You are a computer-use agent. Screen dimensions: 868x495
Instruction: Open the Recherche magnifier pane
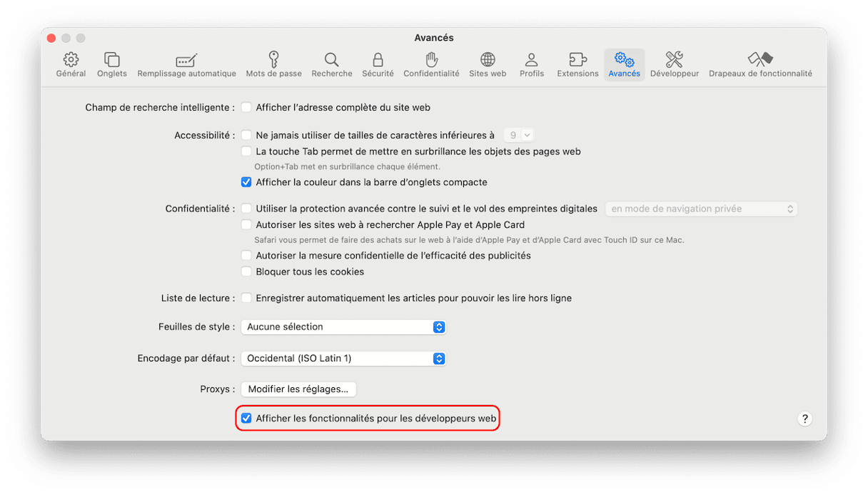[332, 60]
